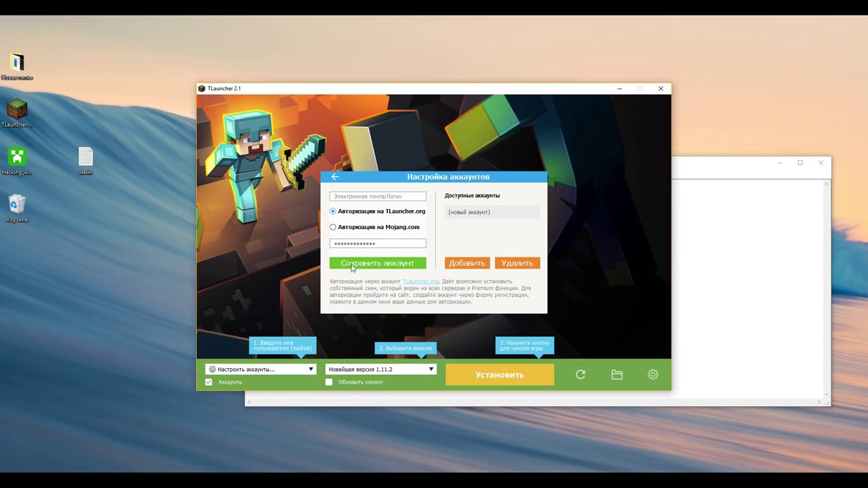
Task: Open TLauncher settings gear icon
Action: point(653,374)
